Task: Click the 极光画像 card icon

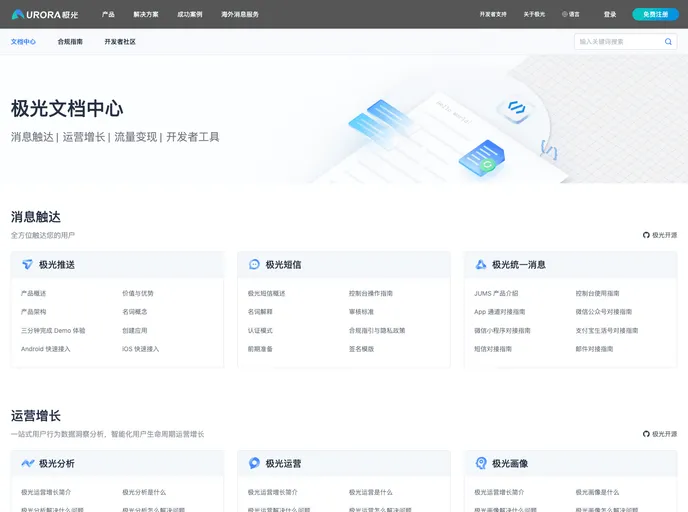Action: pyautogui.click(x=481, y=463)
